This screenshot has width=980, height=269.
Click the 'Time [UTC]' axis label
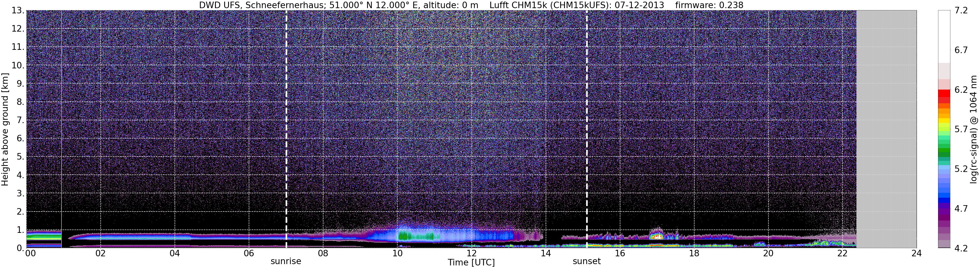tap(471, 262)
